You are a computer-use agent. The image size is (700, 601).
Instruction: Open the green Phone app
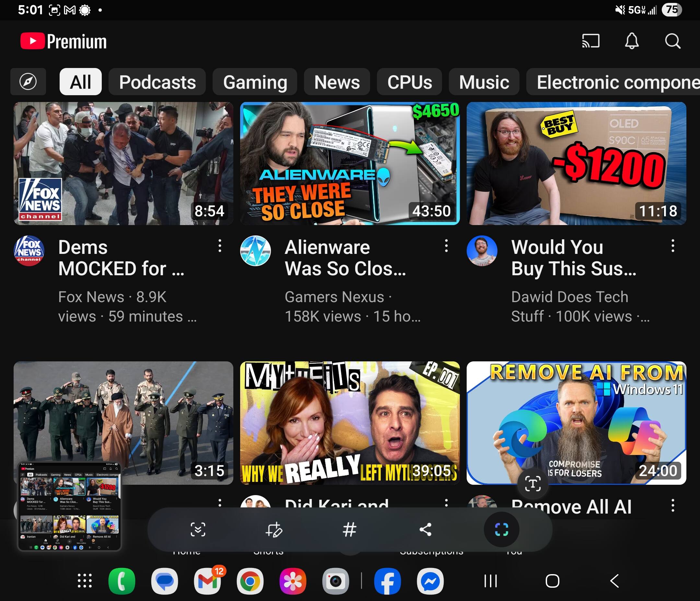pos(122,581)
